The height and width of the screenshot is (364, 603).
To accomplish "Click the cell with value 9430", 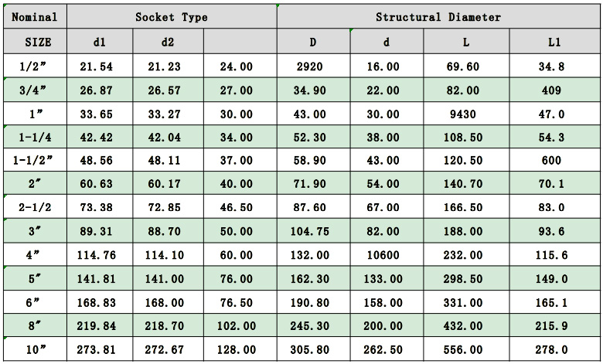I will 465,114.
